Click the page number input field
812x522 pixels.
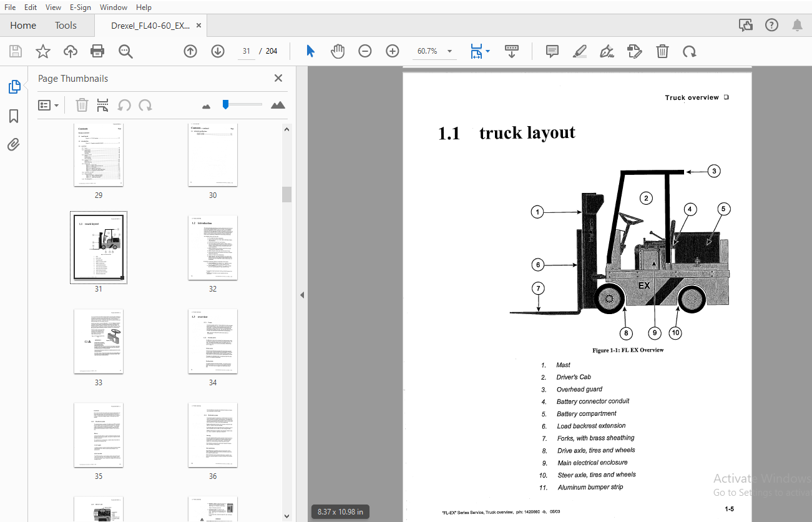[x=247, y=51]
